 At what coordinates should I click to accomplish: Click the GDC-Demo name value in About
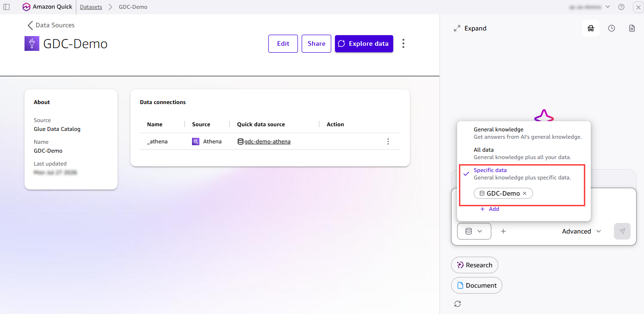[x=48, y=151]
